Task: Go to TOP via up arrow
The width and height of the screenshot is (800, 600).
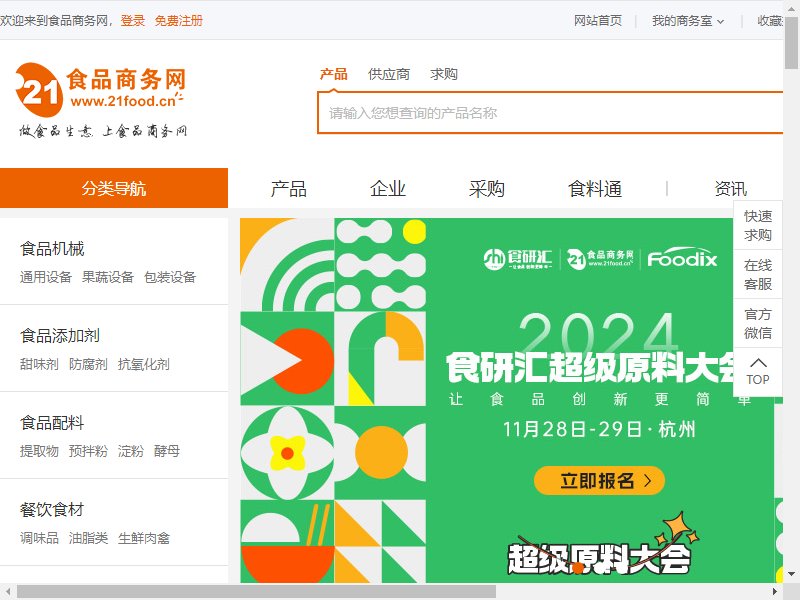Action: pyautogui.click(x=758, y=372)
